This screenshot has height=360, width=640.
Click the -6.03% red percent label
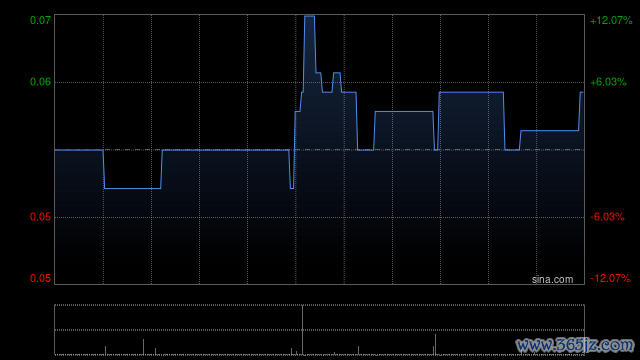[x=607, y=217]
